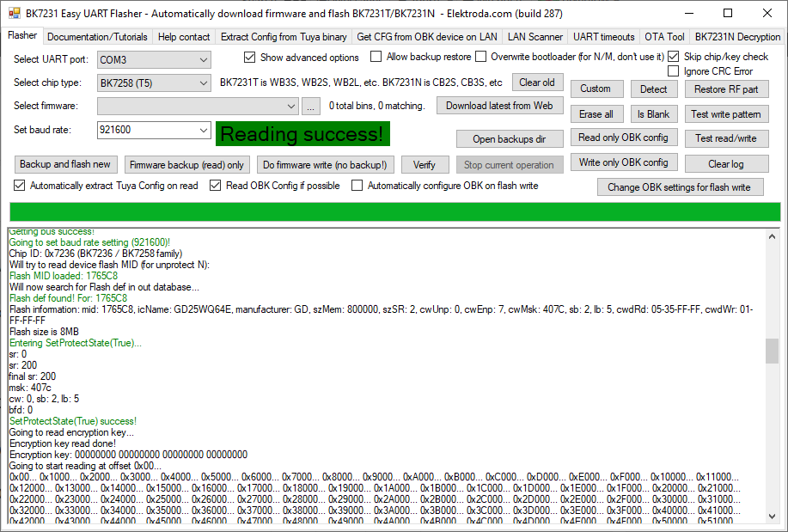Image resolution: width=788 pixels, height=532 pixels.
Task: Open the Documentation/Tutorials tab
Action: point(97,37)
